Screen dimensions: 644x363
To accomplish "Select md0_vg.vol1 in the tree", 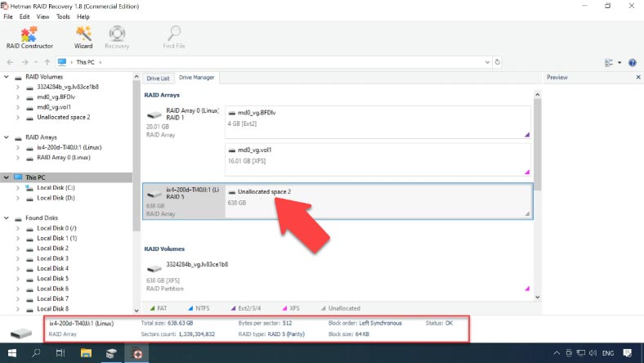I will click(x=54, y=107).
